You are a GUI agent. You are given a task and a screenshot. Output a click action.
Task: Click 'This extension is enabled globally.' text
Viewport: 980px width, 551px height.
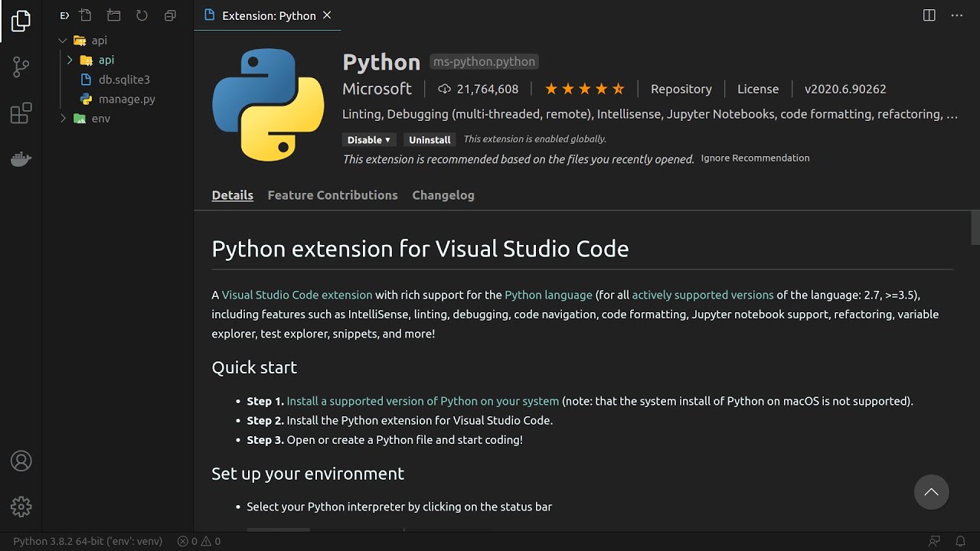534,139
